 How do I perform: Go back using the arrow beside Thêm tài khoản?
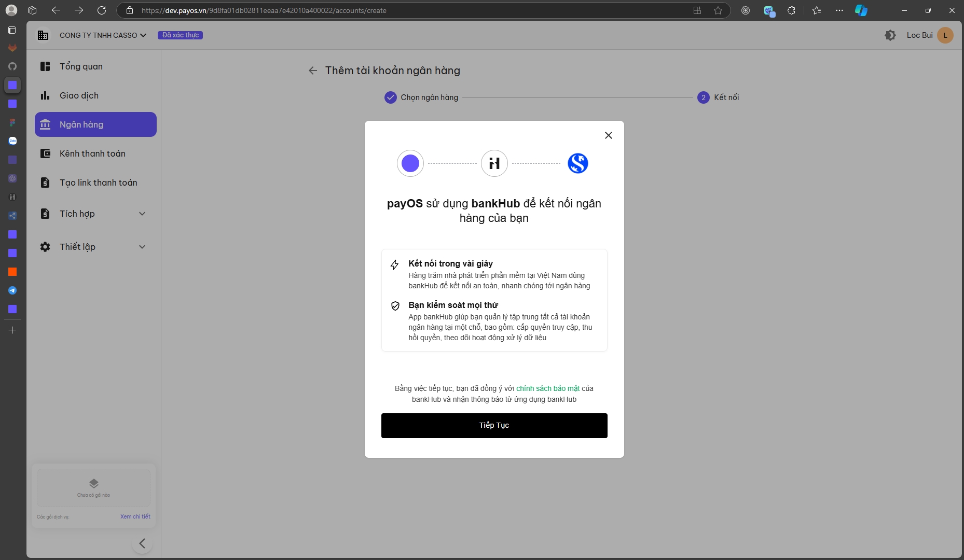point(313,71)
